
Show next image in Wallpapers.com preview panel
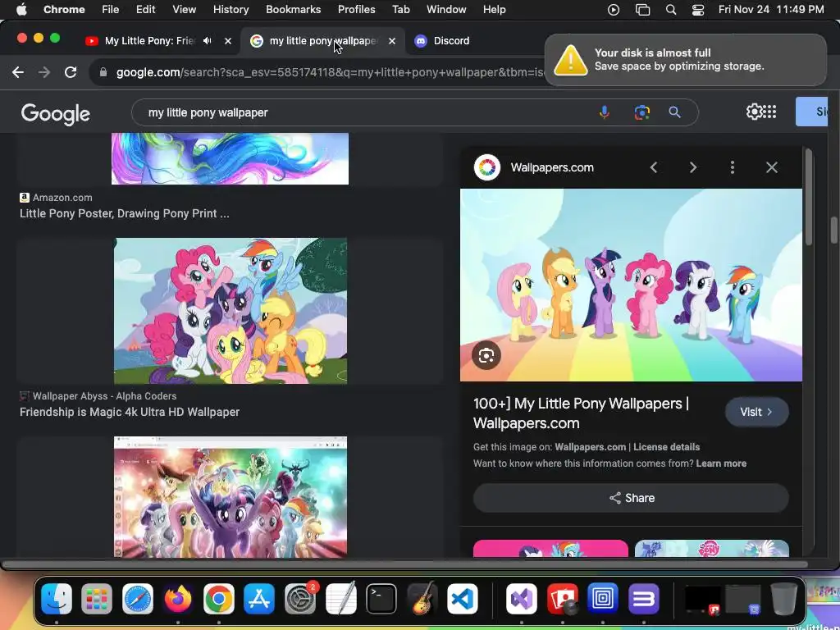693,167
